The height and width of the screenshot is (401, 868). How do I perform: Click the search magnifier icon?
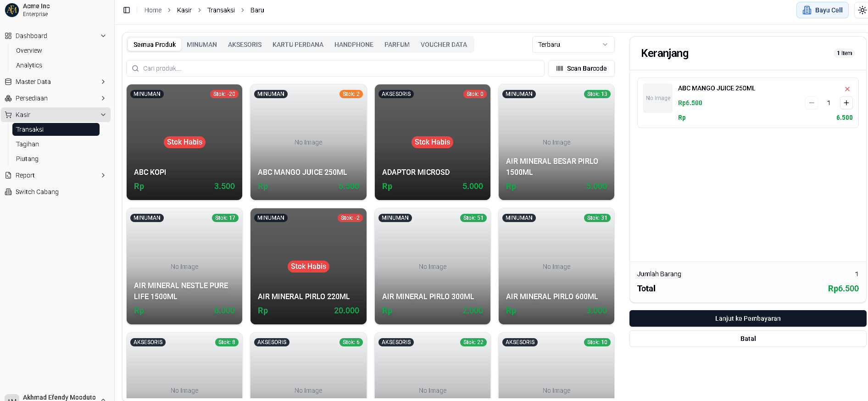(135, 68)
